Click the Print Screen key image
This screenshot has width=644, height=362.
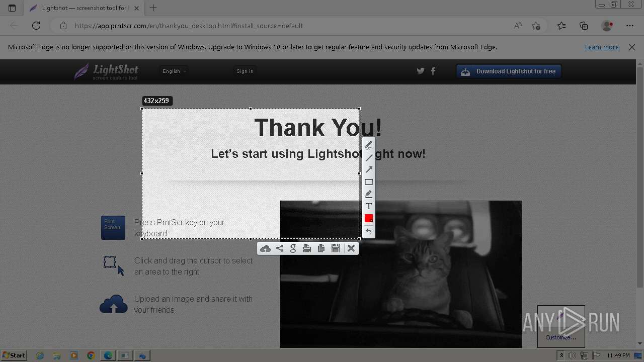113,228
